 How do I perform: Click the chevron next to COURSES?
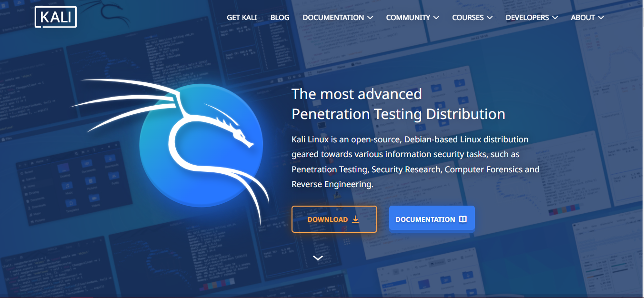click(x=489, y=18)
